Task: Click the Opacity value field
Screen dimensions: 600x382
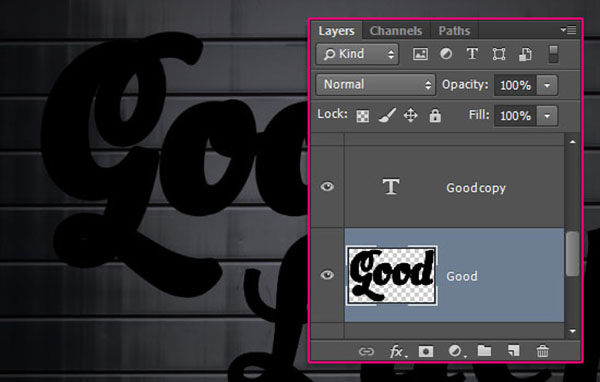Action: 515,85
